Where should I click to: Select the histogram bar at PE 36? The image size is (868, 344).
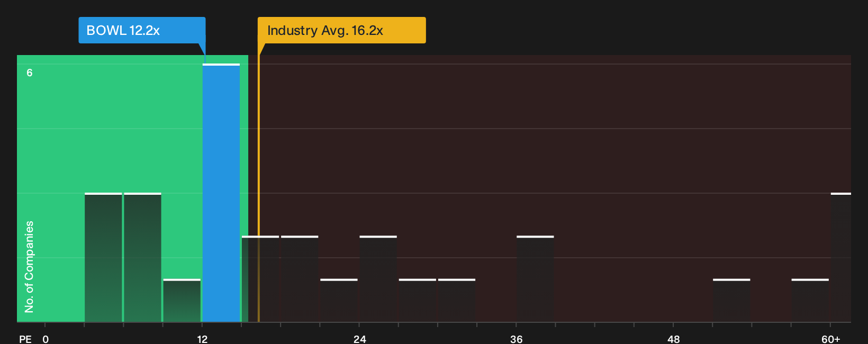(x=535, y=279)
